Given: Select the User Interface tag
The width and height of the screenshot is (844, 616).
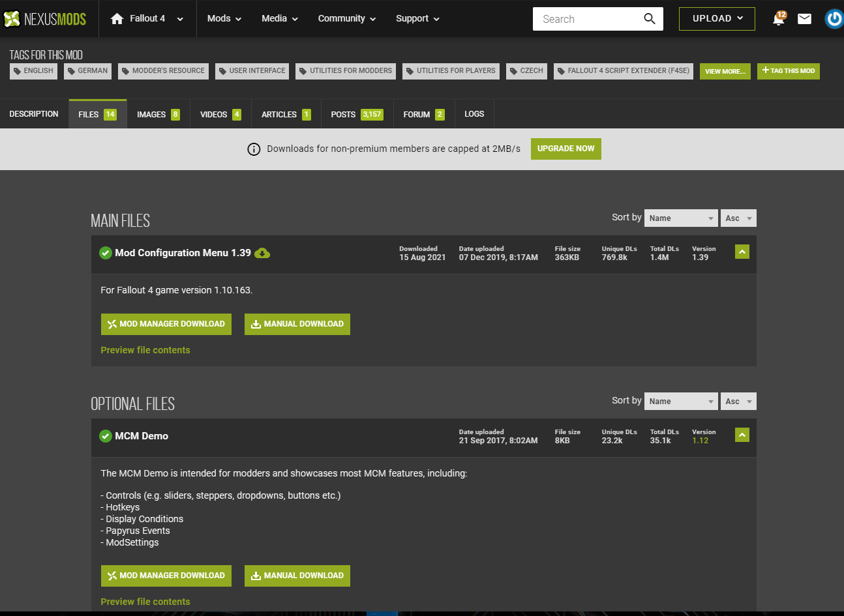Looking at the screenshot, I should coord(252,71).
